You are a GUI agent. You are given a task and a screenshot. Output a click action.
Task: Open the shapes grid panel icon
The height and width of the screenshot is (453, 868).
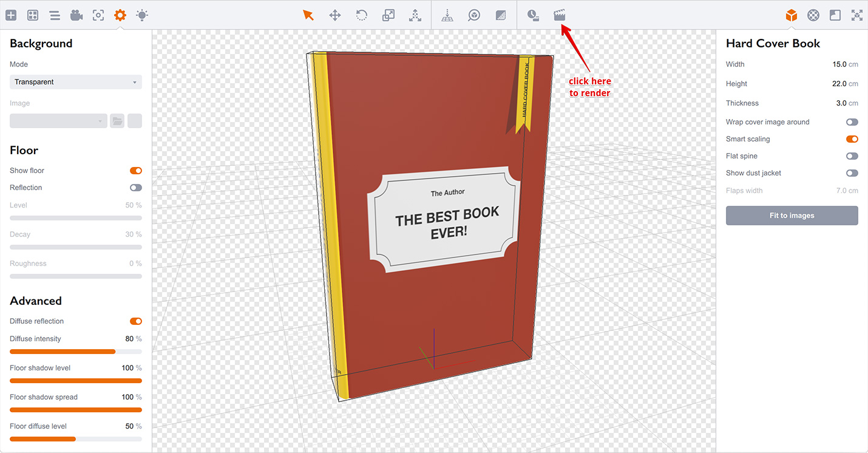[x=33, y=15]
